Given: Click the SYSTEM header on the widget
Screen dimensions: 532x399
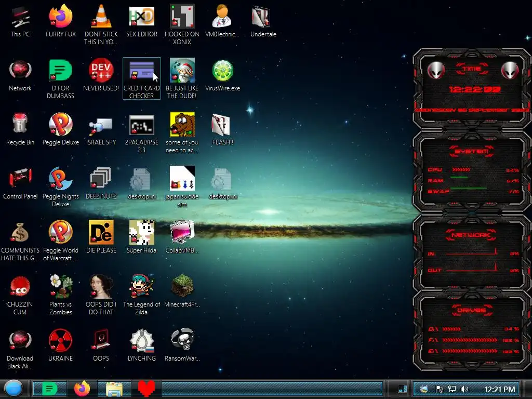Looking at the screenshot, I should click(x=472, y=151).
